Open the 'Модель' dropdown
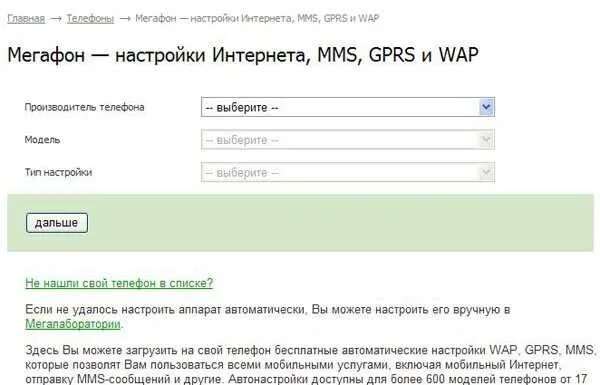 click(x=348, y=140)
